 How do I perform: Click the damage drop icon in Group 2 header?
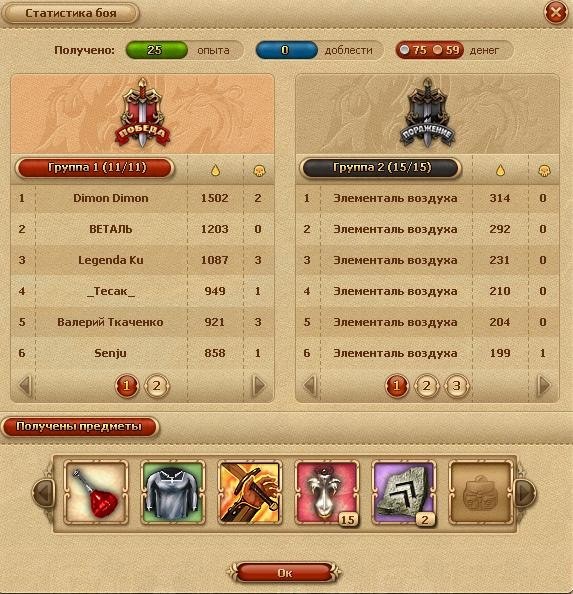(500, 170)
